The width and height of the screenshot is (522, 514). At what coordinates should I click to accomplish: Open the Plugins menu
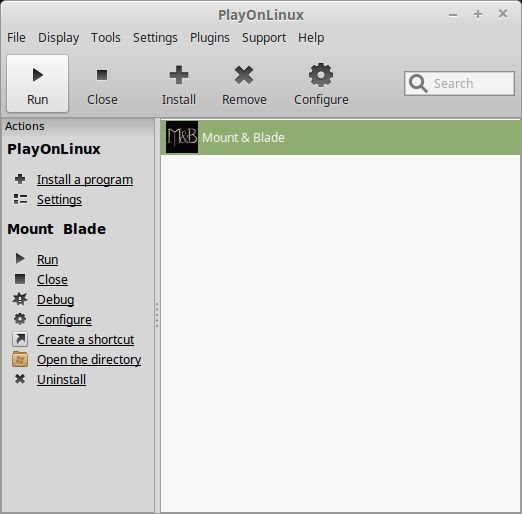click(x=210, y=38)
